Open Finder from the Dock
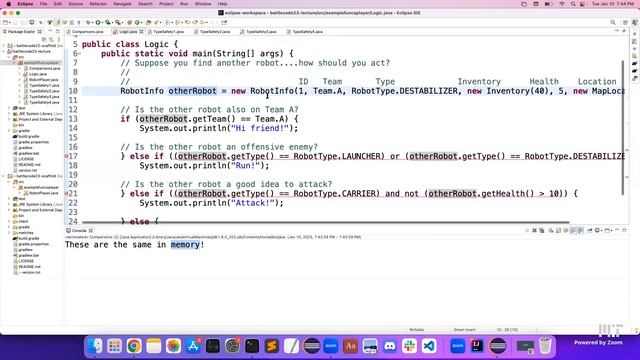Image resolution: width=640 pixels, height=360 pixels. pyautogui.click(x=95, y=346)
